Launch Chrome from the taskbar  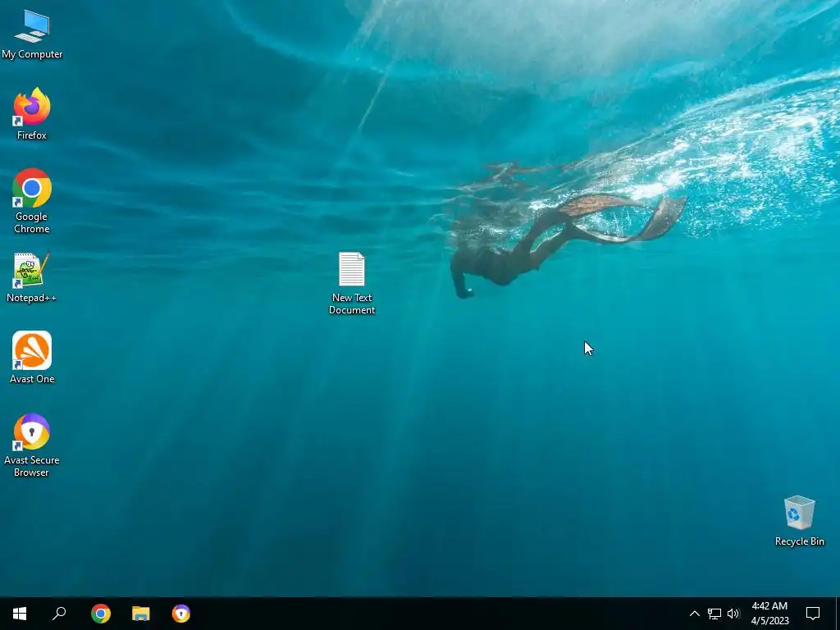(x=101, y=614)
